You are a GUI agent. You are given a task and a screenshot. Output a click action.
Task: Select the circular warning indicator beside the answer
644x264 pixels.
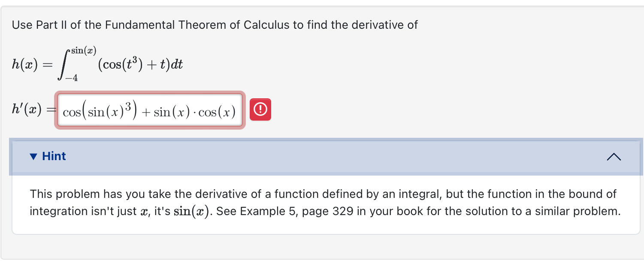pyautogui.click(x=260, y=109)
